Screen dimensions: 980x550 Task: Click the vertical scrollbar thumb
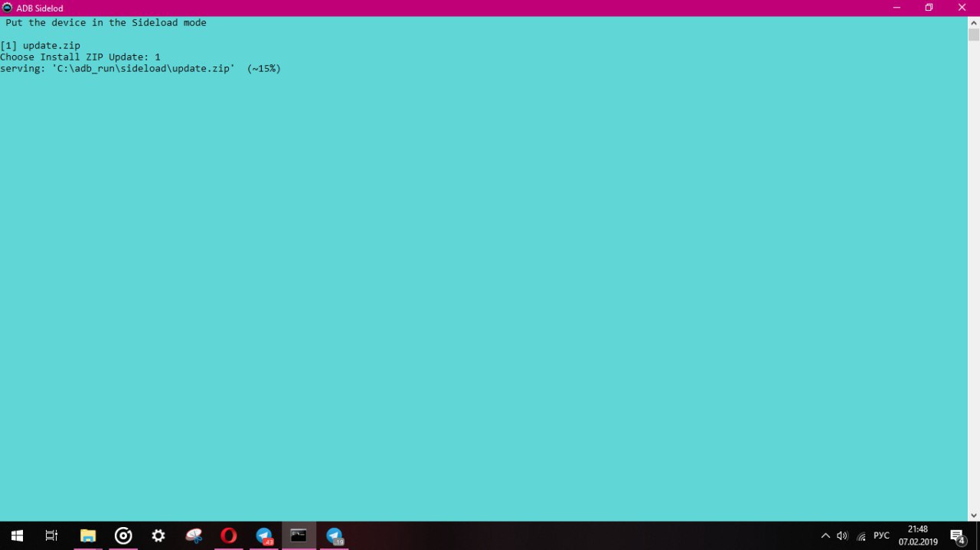(x=974, y=34)
